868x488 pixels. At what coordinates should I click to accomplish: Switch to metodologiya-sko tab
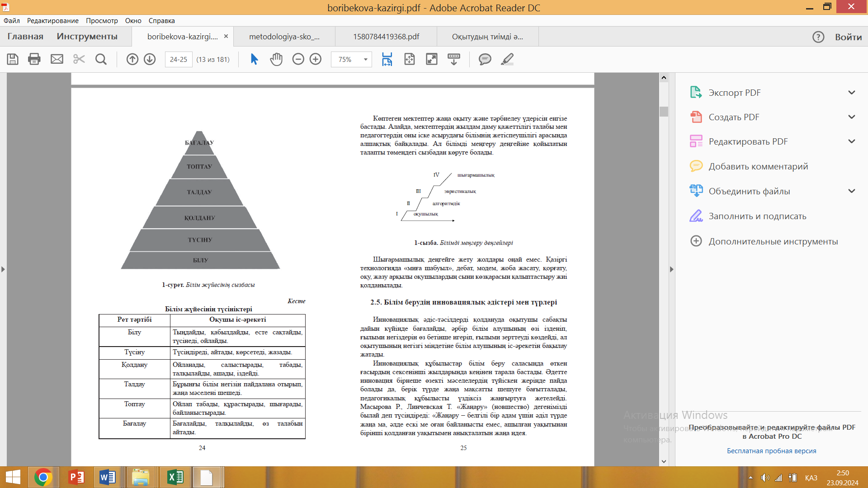(x=284, y=37)
